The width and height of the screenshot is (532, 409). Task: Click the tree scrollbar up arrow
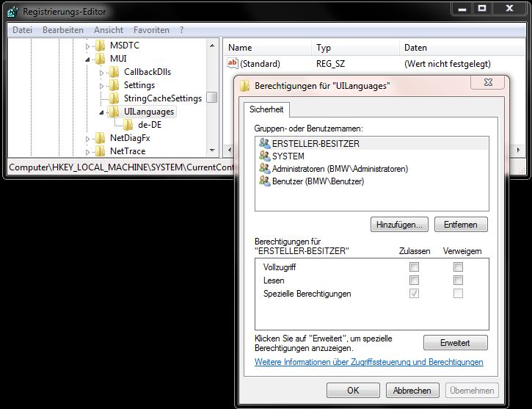tap(212, 46)
